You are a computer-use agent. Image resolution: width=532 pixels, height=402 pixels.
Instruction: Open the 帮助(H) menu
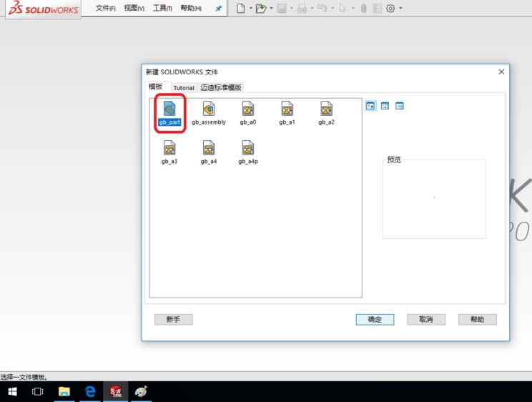point(191,8)
